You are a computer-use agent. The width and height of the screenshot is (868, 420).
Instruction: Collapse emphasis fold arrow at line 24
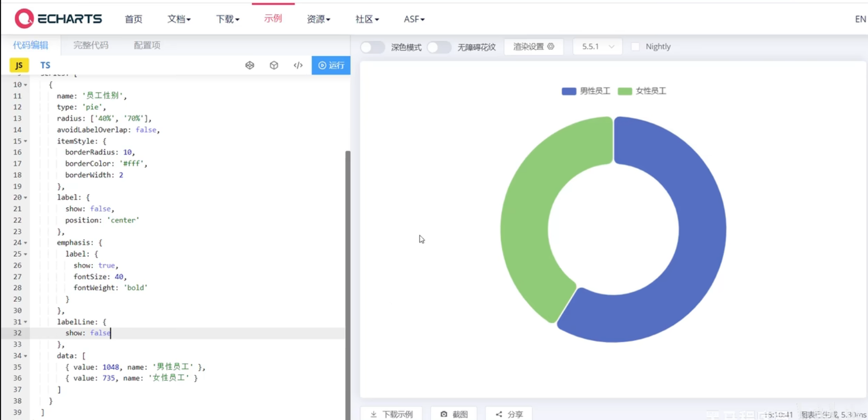click(26, 243)
